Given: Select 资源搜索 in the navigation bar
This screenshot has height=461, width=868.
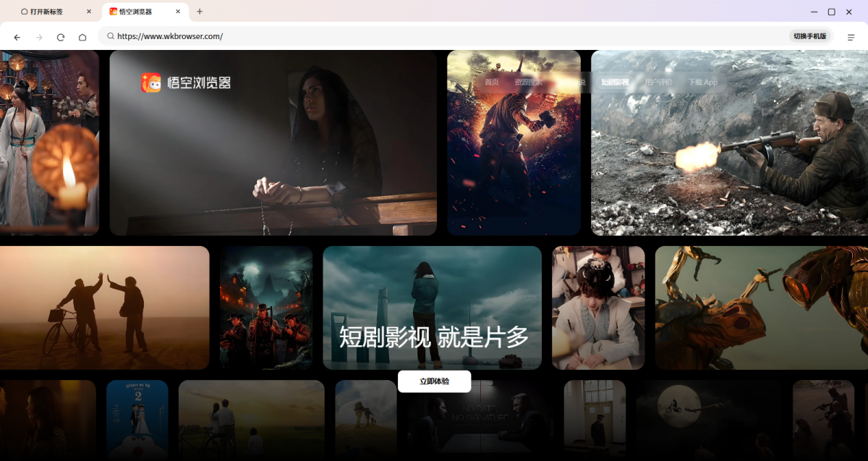Looking at the screenshot, I should pos(527,83).
